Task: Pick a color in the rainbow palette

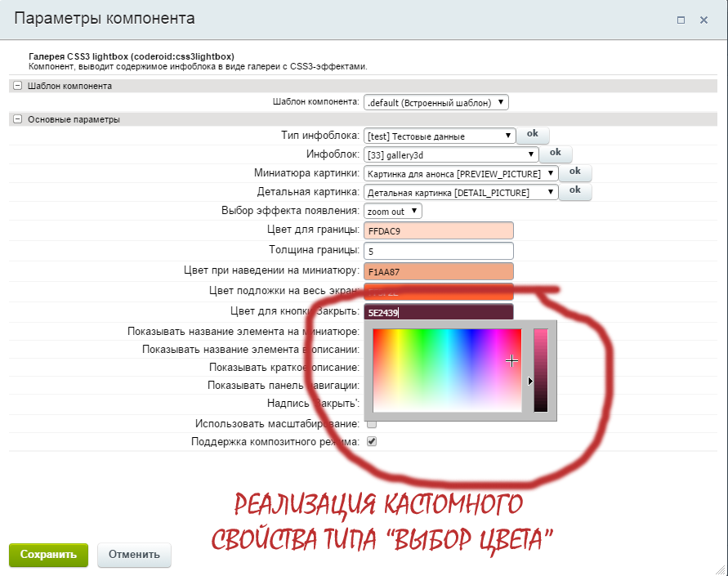Action: [446, 369]
